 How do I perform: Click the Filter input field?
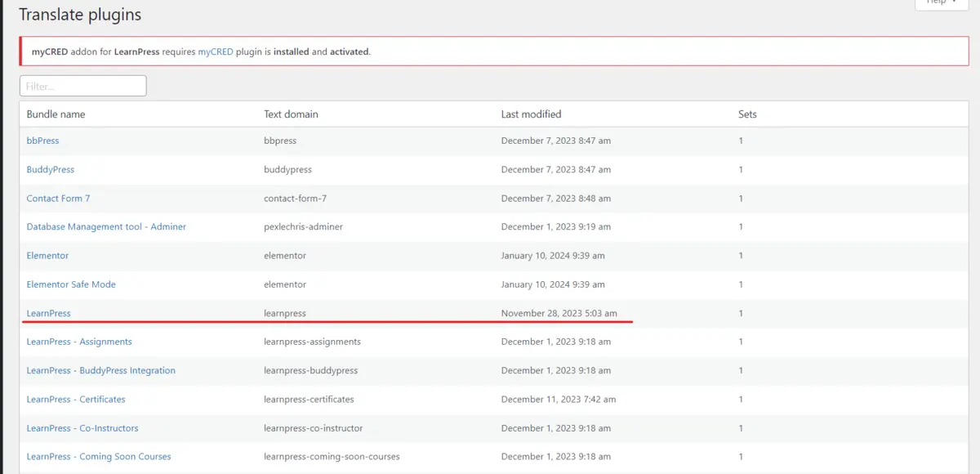83,86
